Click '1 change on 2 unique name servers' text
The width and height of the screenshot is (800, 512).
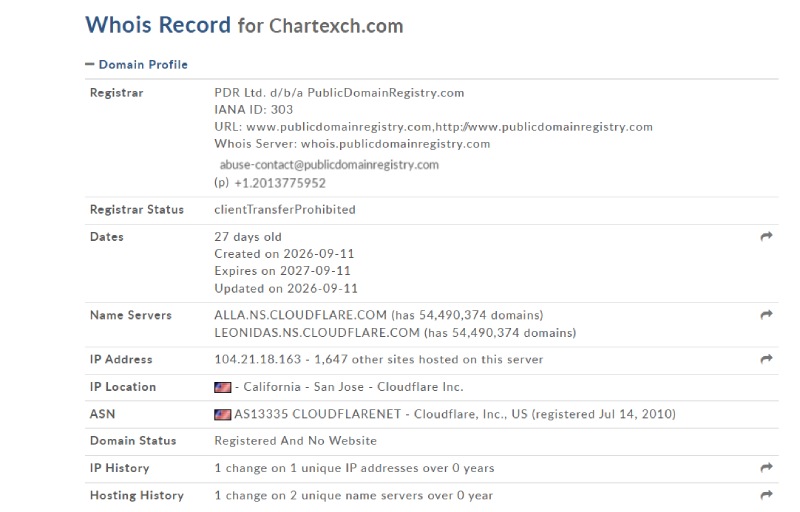[319, 496]
